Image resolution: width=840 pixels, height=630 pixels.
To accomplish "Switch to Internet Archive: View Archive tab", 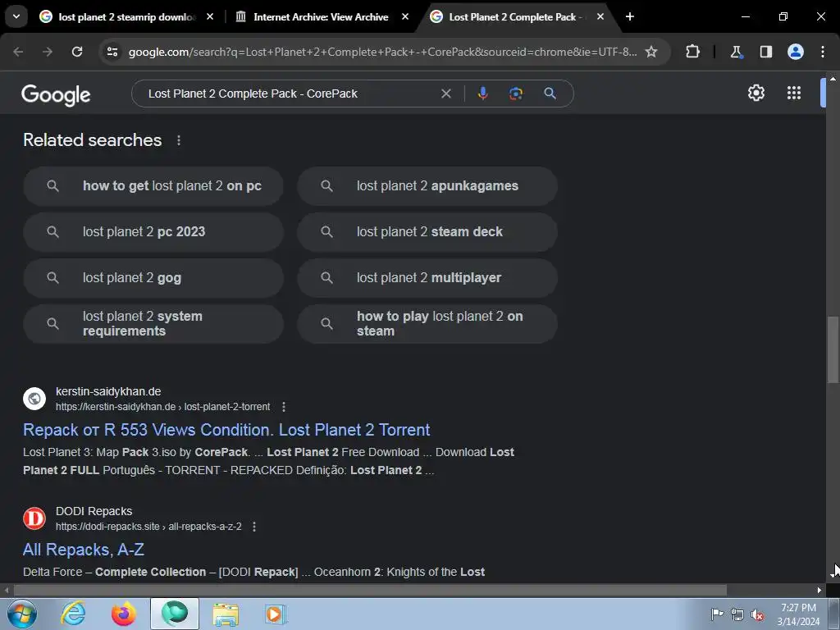I will (321, 17).
